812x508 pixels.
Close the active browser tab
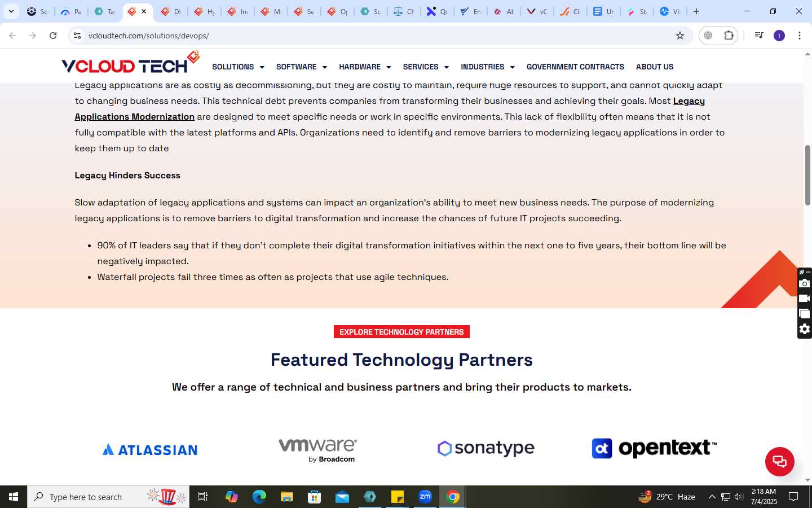(x=144, y=11)
